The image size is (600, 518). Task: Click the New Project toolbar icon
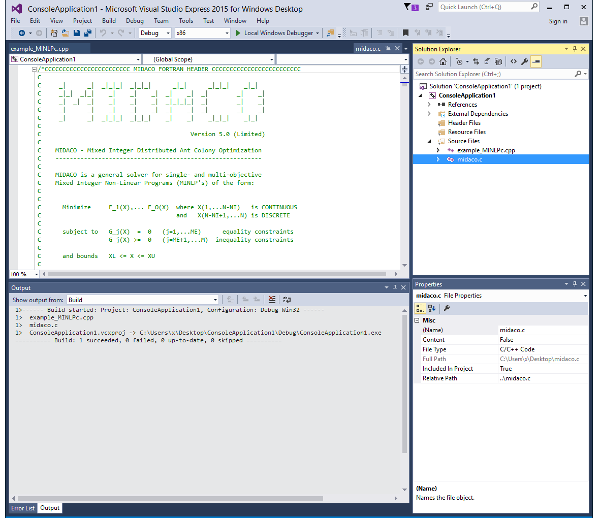coord(54,33)
